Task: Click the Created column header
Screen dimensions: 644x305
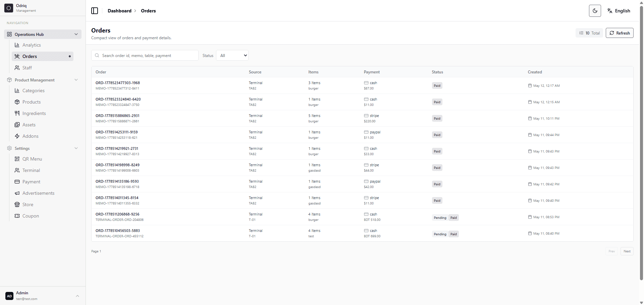Action: (535, 72)
